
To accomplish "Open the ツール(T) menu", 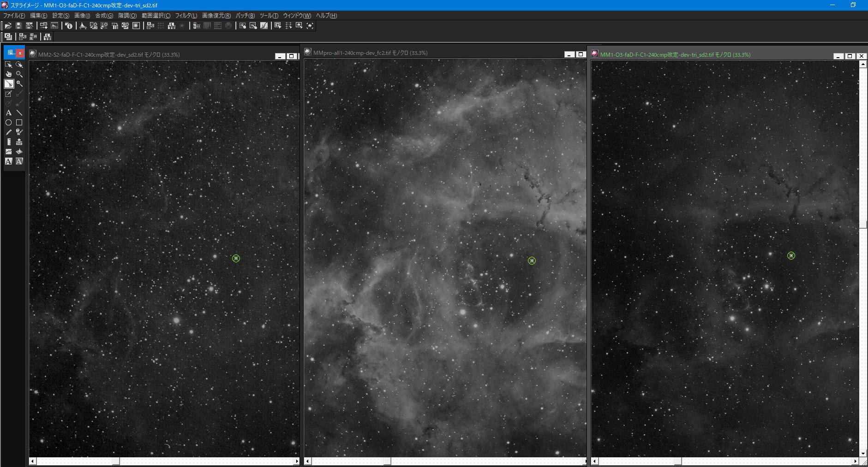I will click(x=269, y=16).
